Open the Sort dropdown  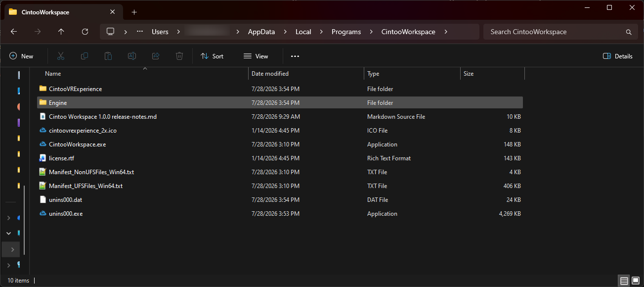click(x=212, y=56)
